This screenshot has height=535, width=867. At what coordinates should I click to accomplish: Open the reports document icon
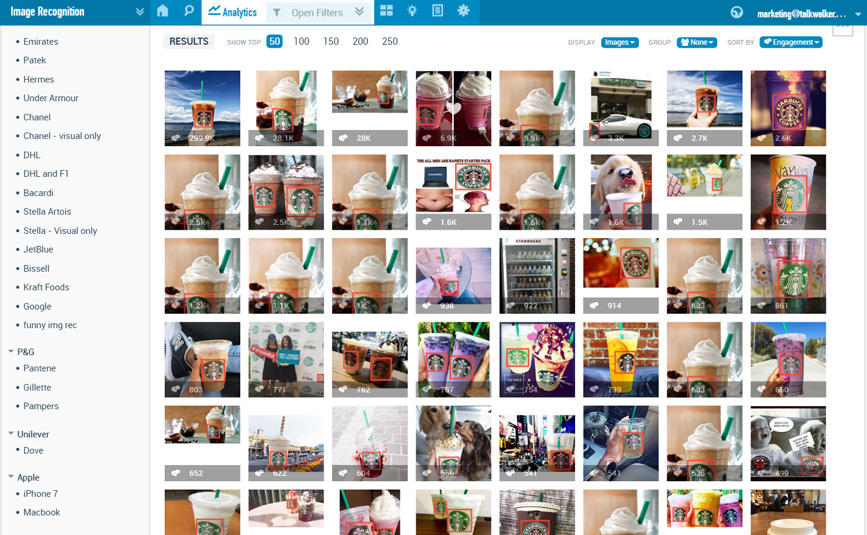point(437,11)
